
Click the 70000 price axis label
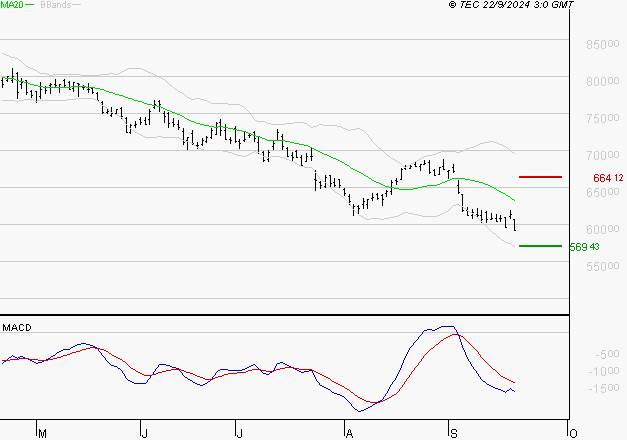pos(603,155)
